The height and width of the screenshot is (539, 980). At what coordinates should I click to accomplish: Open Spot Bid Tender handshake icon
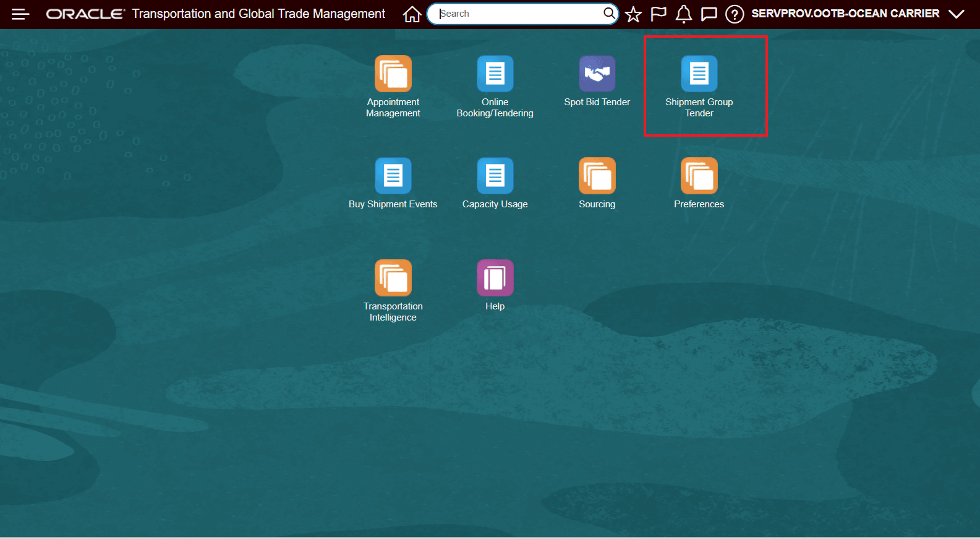point(597,74)
